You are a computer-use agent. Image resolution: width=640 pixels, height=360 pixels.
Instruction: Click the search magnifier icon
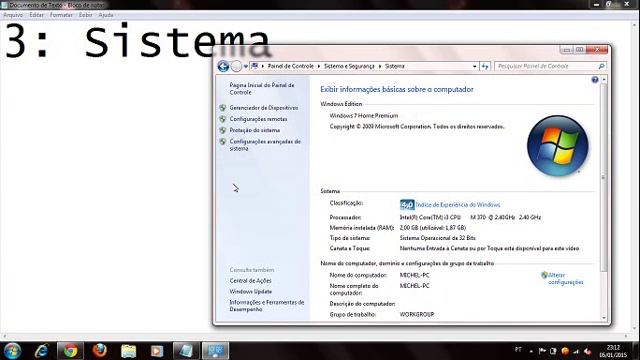(x=601, y=66)
